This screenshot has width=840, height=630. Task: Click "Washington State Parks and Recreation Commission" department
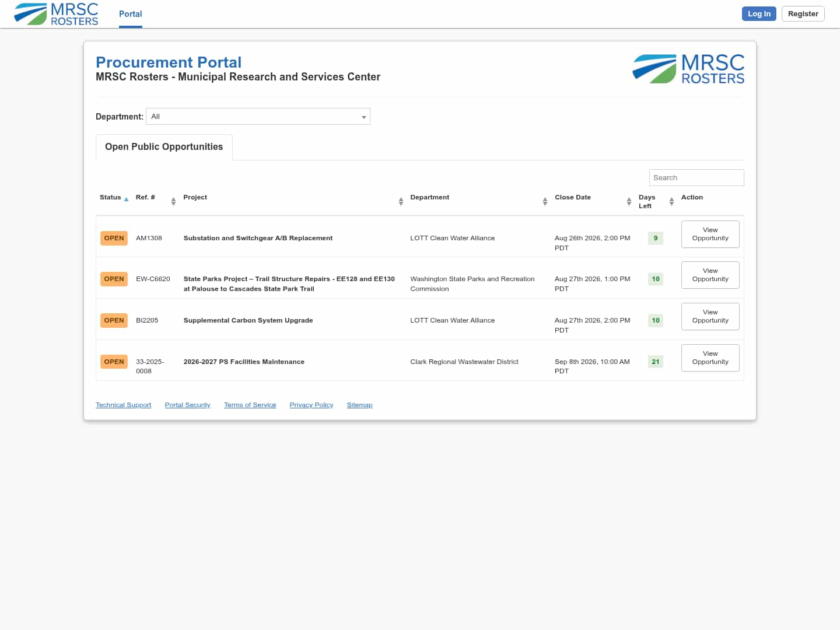(x=473, y=283)
